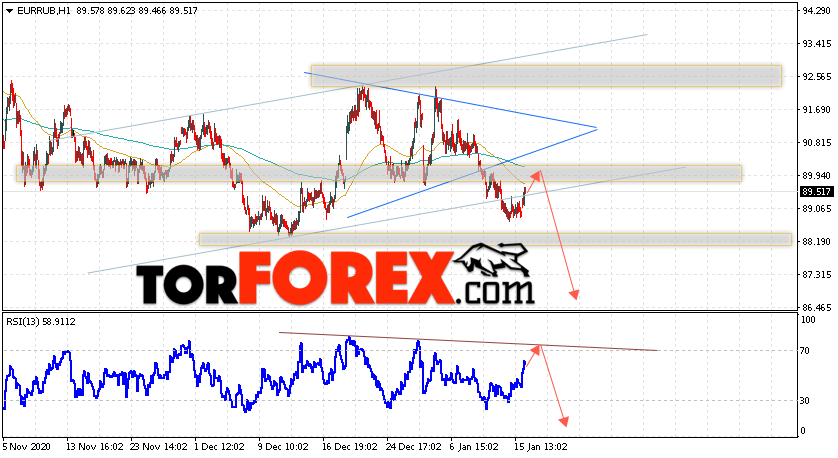Select the 88.190 price axis label
This screenshot has width=838, height=458.
[x=817, y=242]
